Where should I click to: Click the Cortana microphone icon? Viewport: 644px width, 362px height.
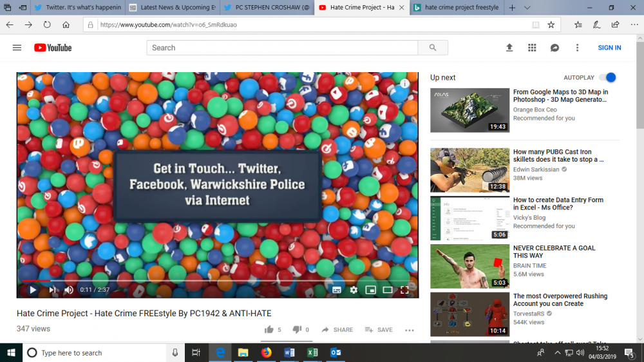pyautogui.click(x=175, y=352)
